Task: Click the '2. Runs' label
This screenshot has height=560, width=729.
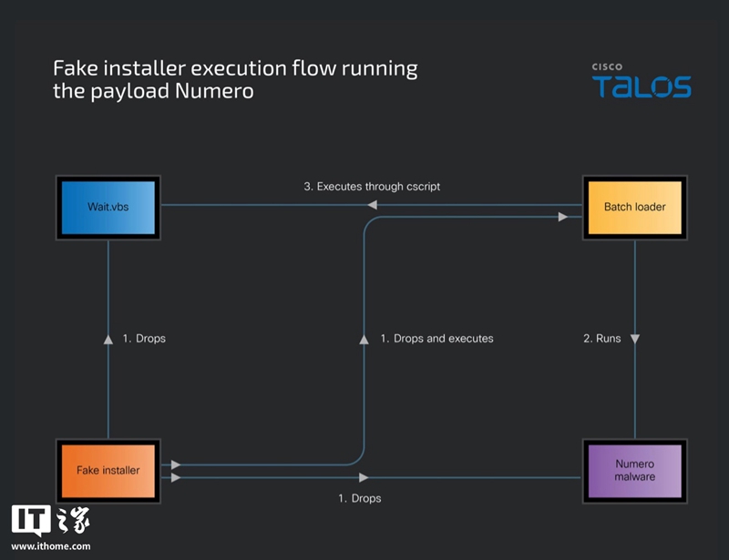Action: pos(602,339)
